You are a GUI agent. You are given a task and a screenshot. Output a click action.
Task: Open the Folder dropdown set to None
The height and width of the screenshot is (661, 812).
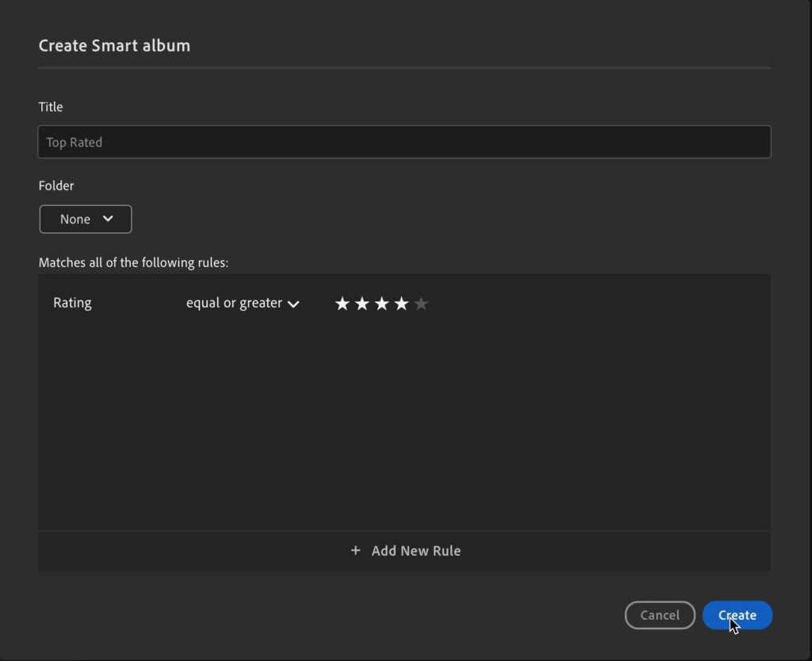click(x=86, y=220)
